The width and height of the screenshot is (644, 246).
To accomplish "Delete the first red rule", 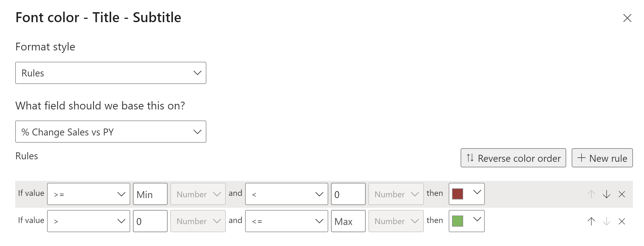I will (622, 194).
